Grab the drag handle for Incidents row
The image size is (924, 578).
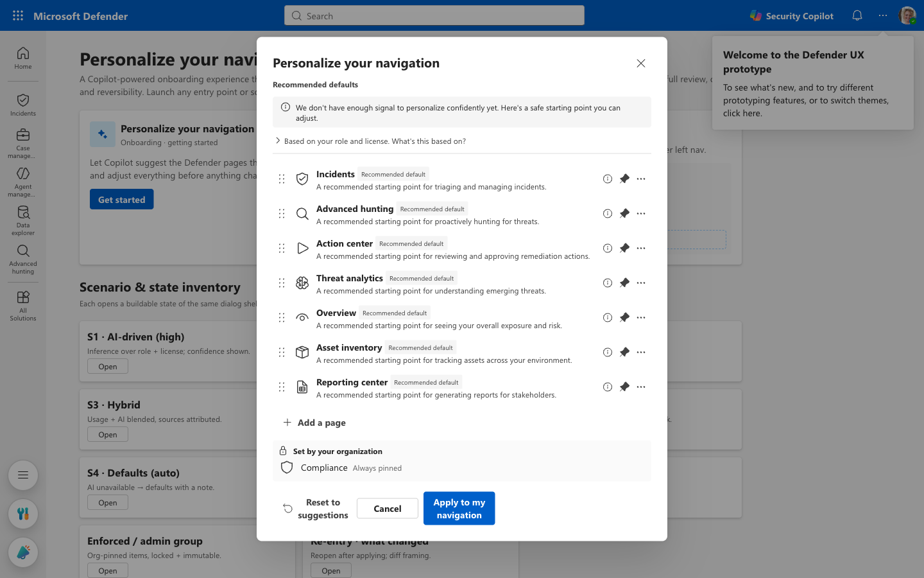point(282,179)
